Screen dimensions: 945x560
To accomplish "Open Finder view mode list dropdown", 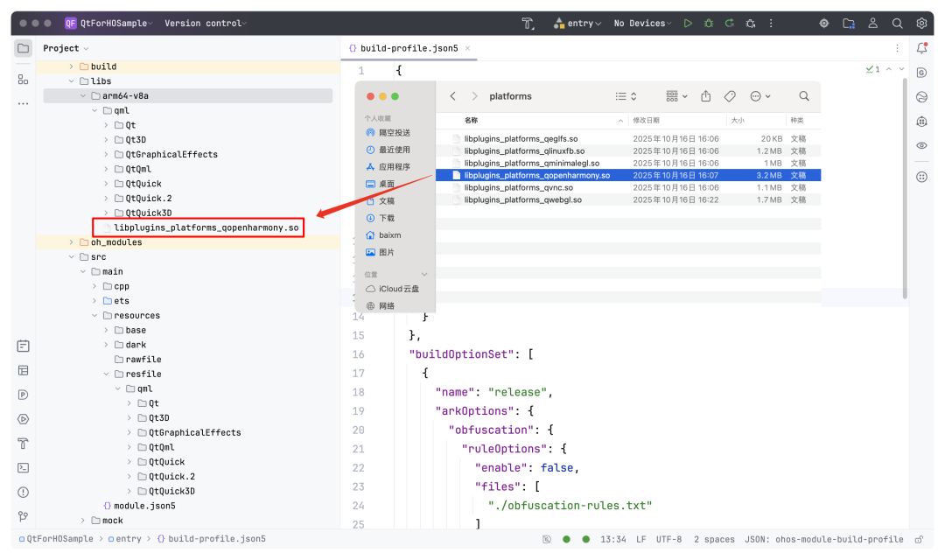I will point(626,96).
